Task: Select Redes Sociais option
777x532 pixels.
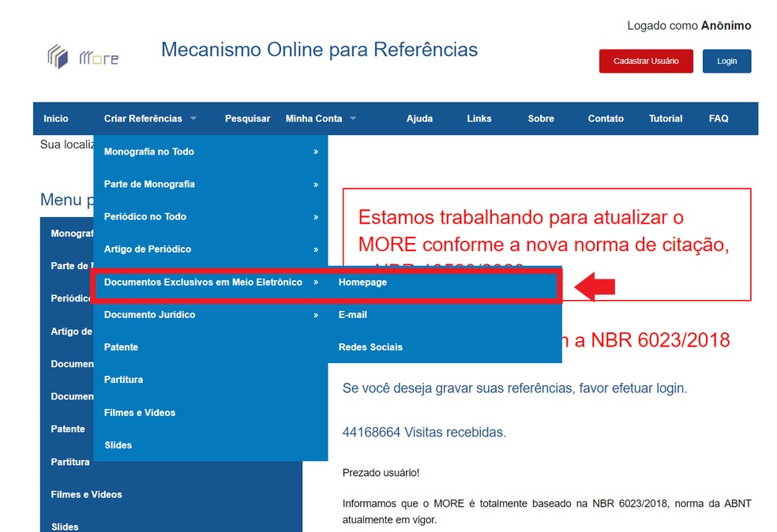Action: pos(370,347)
